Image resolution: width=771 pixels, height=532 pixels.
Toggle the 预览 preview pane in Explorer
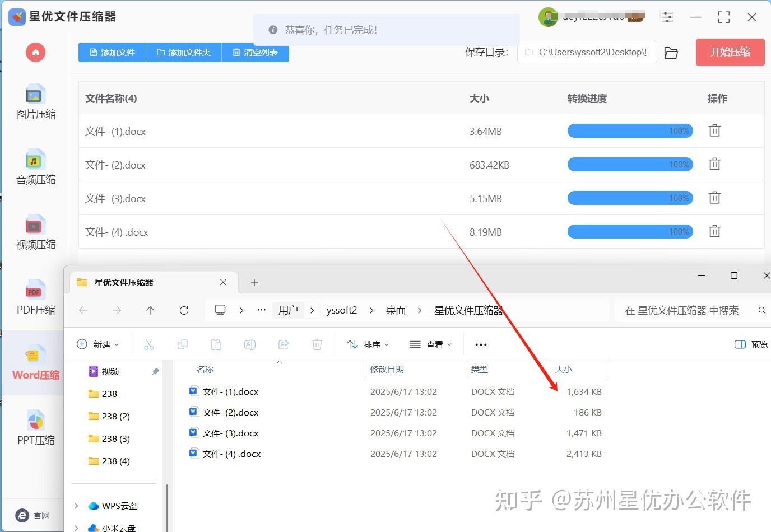[x=751, y=344]
